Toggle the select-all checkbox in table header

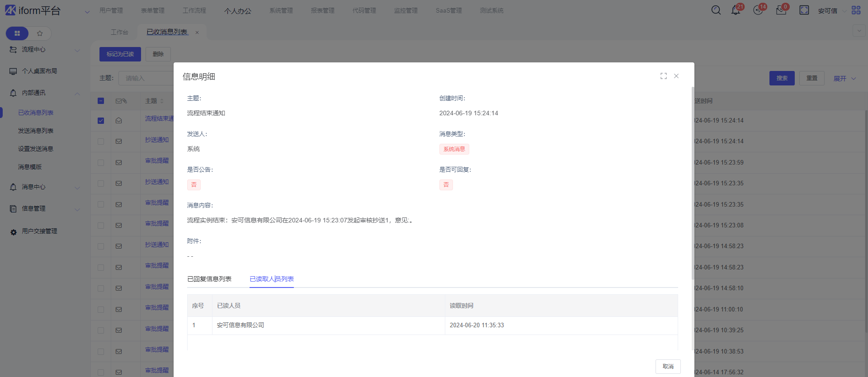pyautogui.click(x=101, y=101)
